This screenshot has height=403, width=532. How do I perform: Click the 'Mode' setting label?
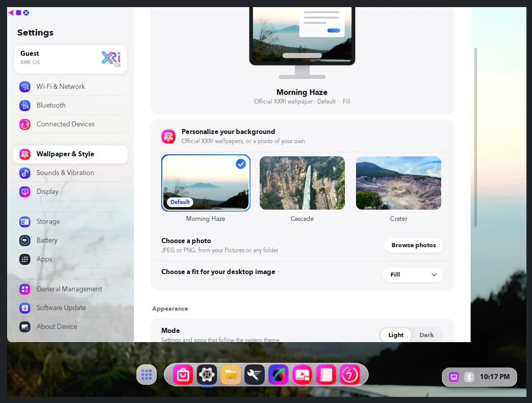[170, 331]
